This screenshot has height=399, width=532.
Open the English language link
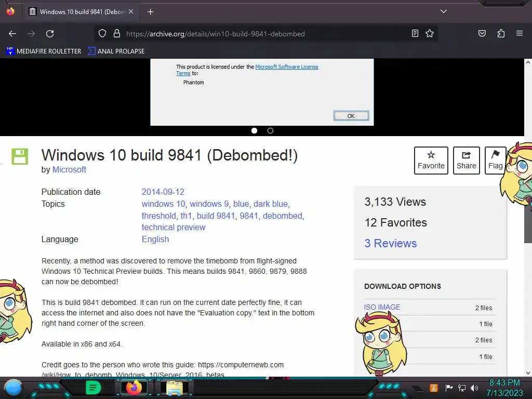[155, 239]
